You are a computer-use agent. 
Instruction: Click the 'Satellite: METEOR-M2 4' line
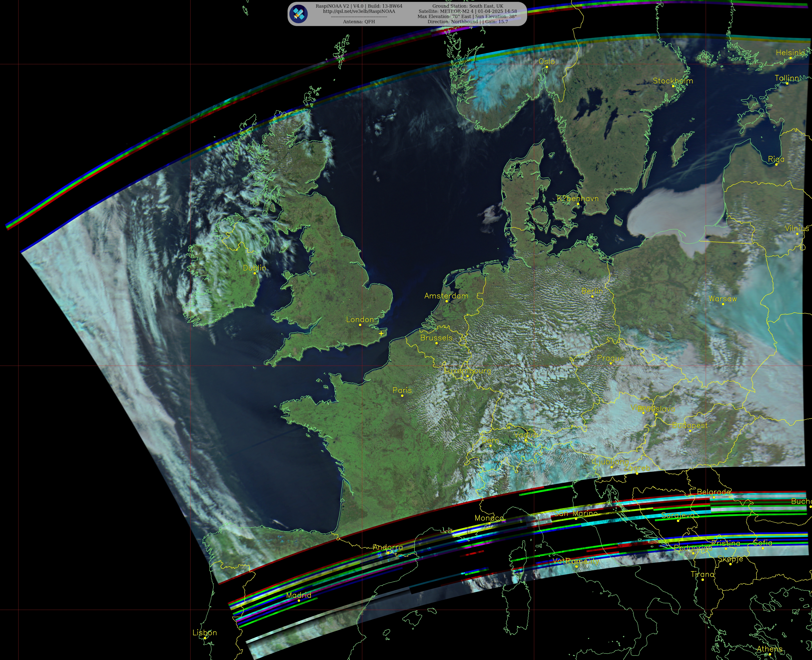click(468, 11)
